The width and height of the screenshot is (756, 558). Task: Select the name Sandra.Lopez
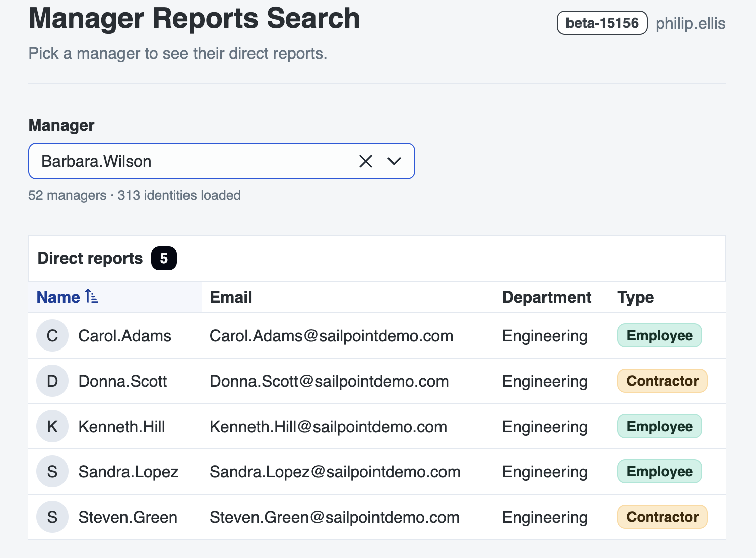(x=129, y=472)
